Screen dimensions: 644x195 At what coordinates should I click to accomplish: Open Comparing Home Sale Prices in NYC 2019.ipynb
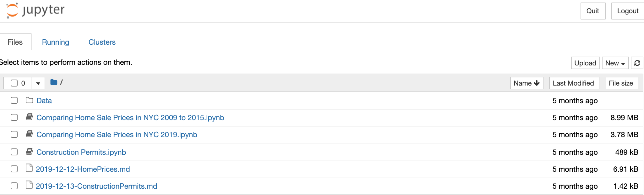coord(117,134)
